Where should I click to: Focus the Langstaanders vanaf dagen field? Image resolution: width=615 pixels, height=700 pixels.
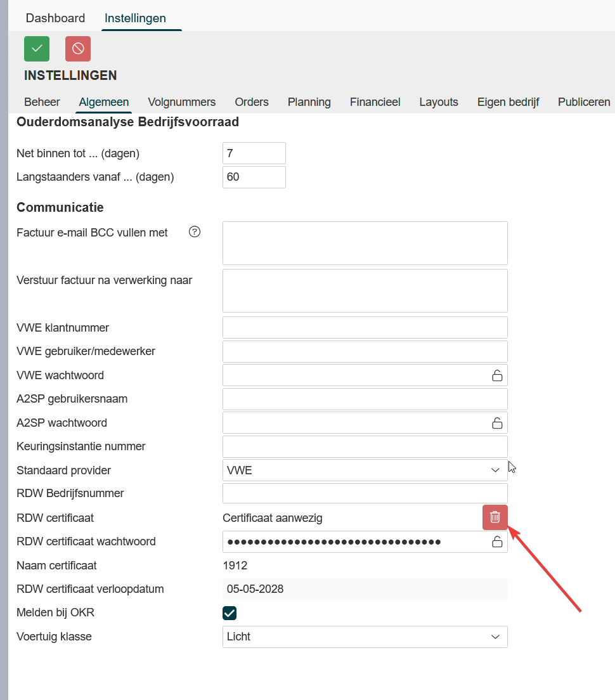click(254, 178)
